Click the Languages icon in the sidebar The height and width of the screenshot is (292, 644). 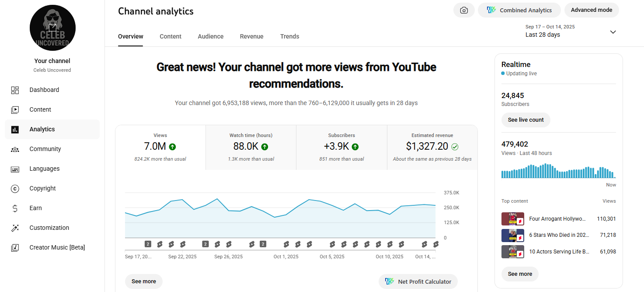click(15, 169)
